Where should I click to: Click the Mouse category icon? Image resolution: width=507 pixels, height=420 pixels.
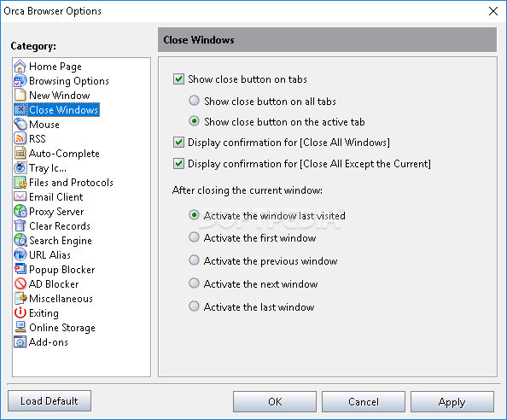[20, 125]
